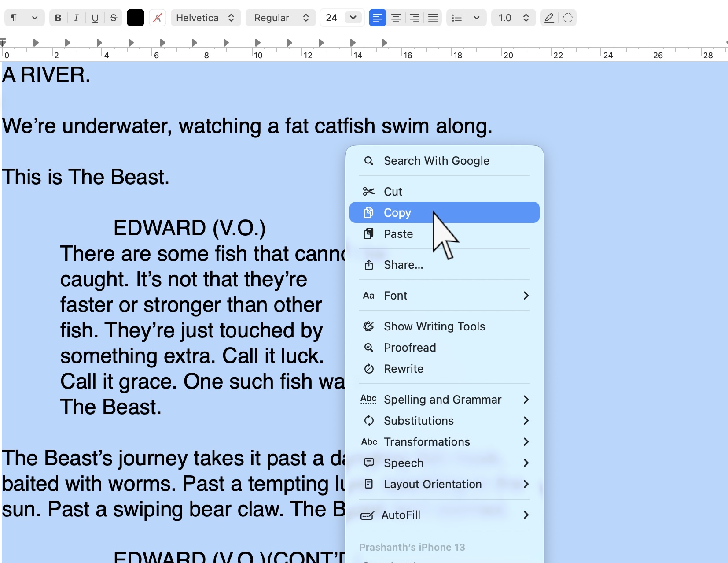Screen dimensions: 728x563
Task: Apply strikethrough to selected text
Action: coord(113,18)
